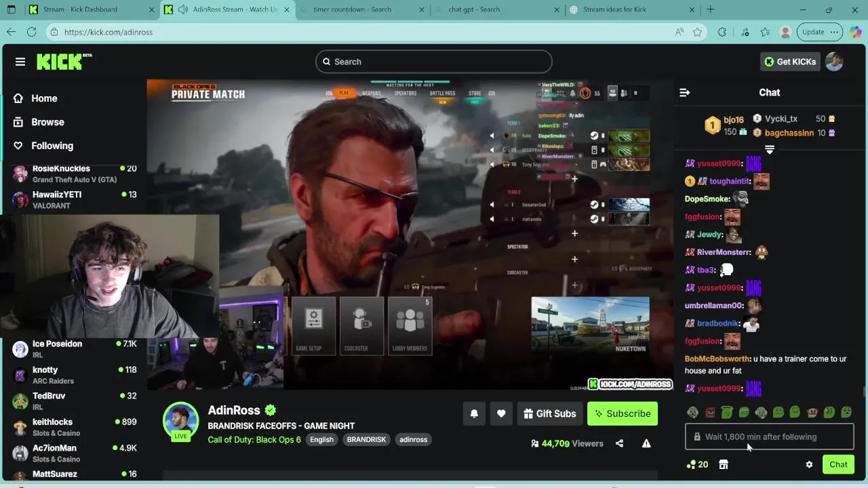Viewport: 868px width, 488px height.
Task: Share the stream via share icon
Action: pos(619,443)
